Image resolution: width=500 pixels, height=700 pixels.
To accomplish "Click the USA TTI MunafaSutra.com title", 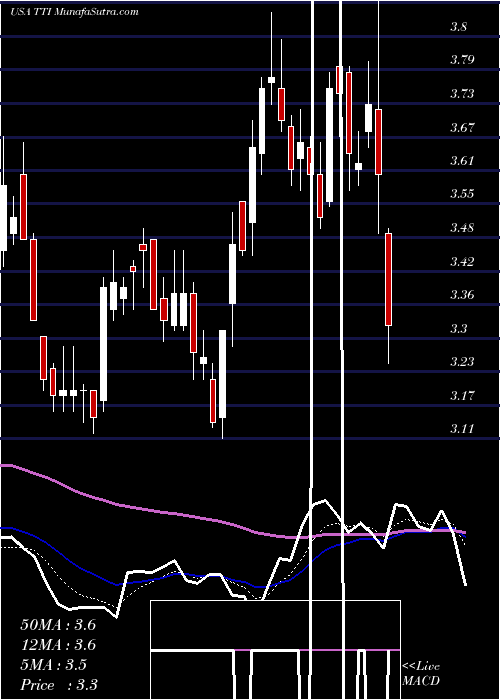I will [74, 12].
